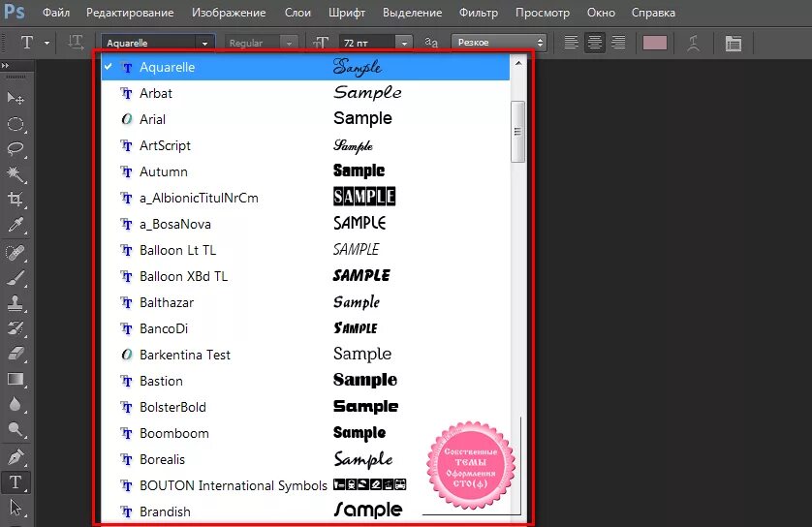This screenshot has height=527, width=812.
Task: Open the font family dropdown arrow
Action: pyautogui.click(x=204, y=43)
